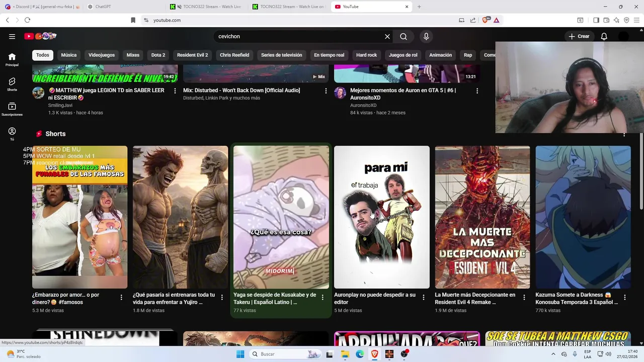
Task: Select the Videojuegos filter chip
Action: coord(102,55)
